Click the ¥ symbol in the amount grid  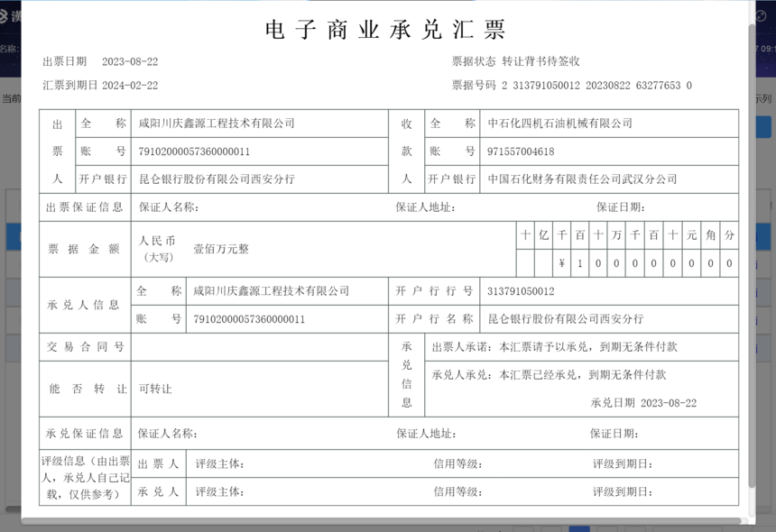(x=562, y=263)
